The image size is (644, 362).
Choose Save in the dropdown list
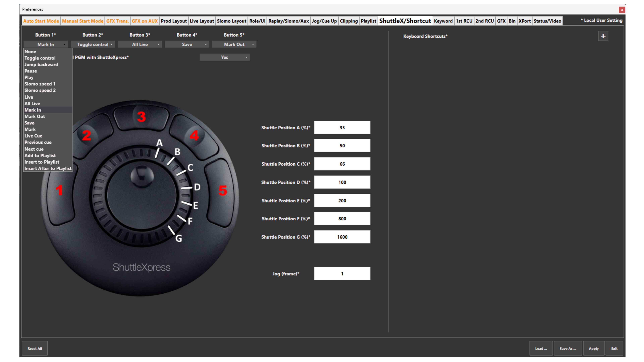(x=48, y=123)
